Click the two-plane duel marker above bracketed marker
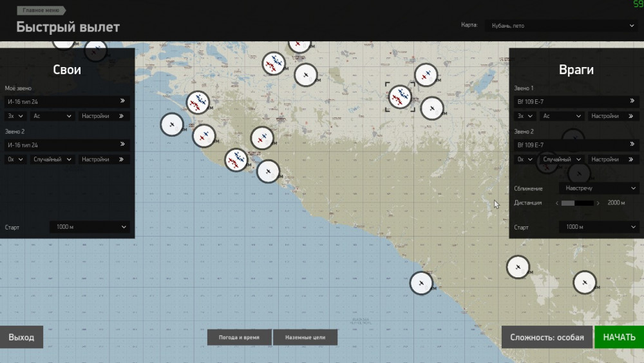The width and height of the screenshot is (644, 363). click(x=426, y=75)
